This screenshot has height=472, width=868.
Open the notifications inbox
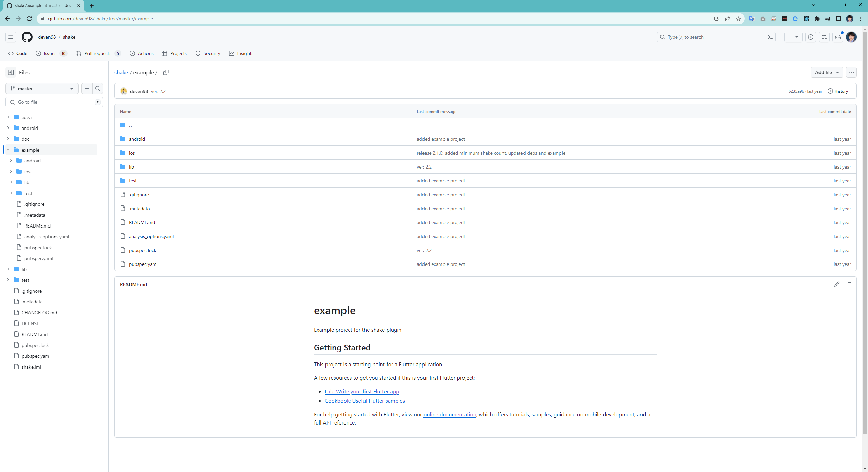point(837,37)
